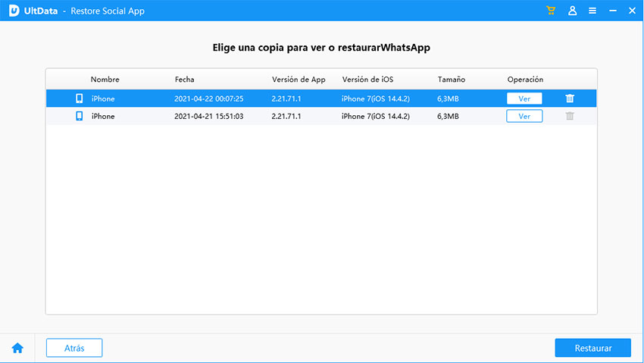Click iPhone name in 2021-04-21 row
This screenshot has width=644, height=363.
[103, 116]
